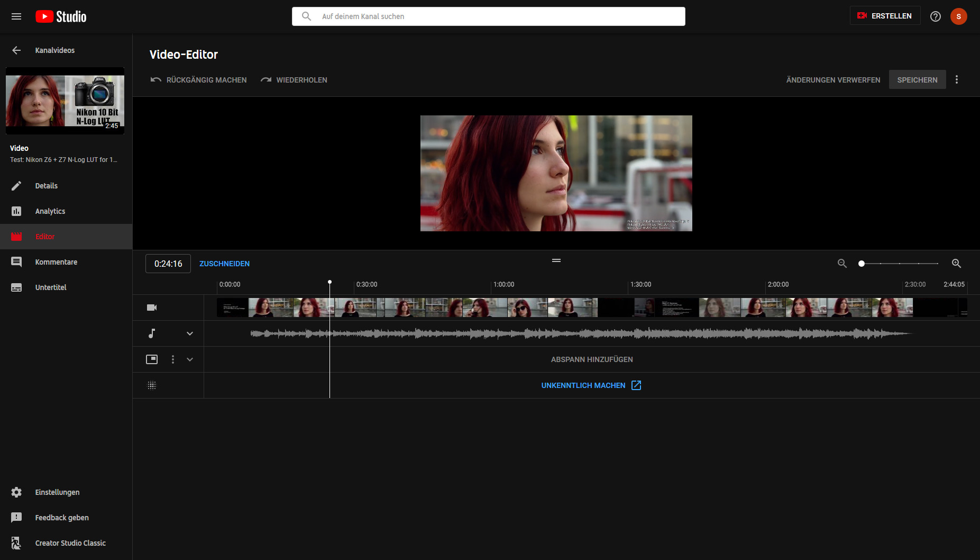Click the timecode field 0:24:16
This screenshot has width=980, height=560.
pos(168,264)
